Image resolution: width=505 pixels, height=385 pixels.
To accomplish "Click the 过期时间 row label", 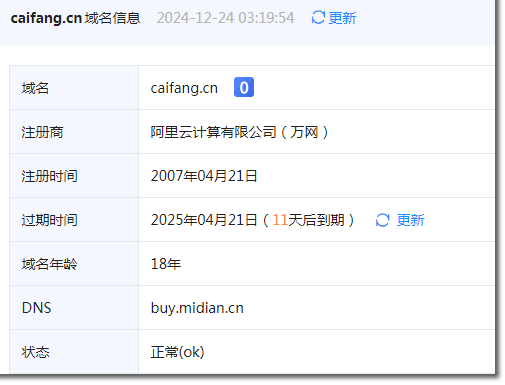I will (x=49, y=220).
